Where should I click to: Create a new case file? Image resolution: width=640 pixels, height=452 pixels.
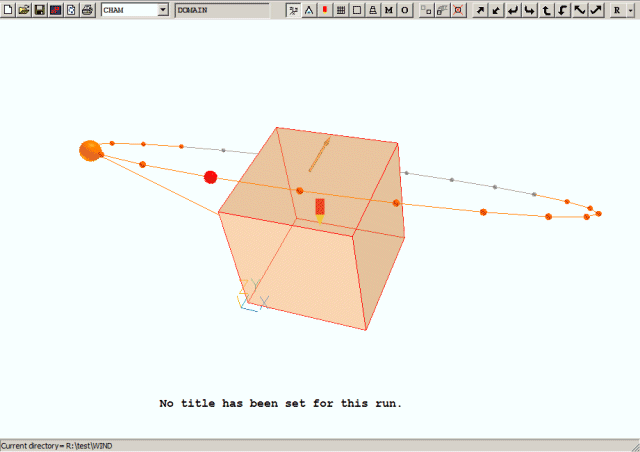[8, 10]
